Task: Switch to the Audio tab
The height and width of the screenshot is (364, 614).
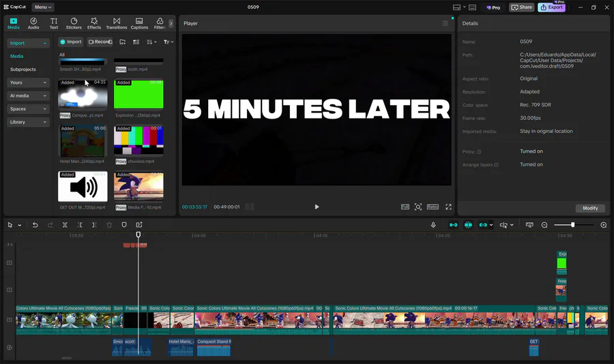Action: pos(33,23)
